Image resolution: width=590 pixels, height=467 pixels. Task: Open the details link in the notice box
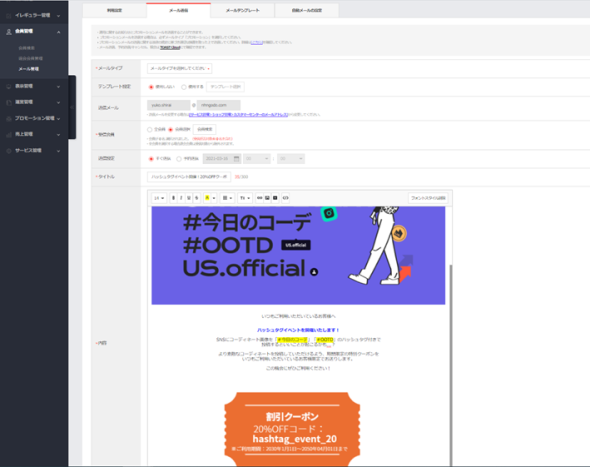[x=257, y=42]
